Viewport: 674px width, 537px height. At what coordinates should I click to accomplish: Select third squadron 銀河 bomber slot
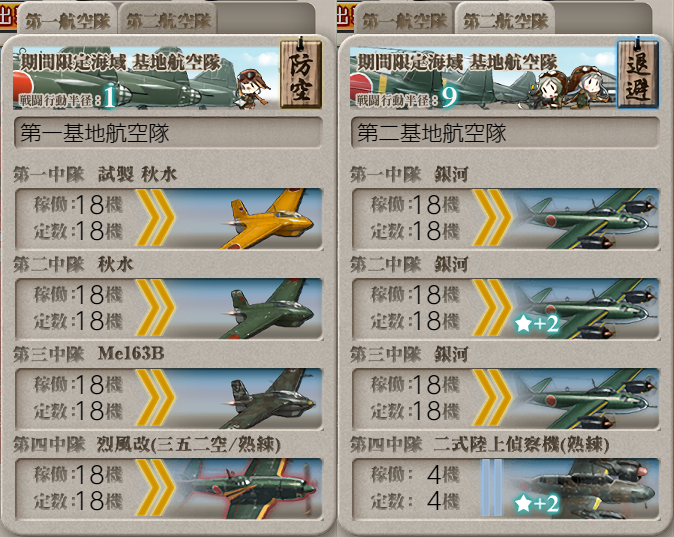(x=506, y=399)
